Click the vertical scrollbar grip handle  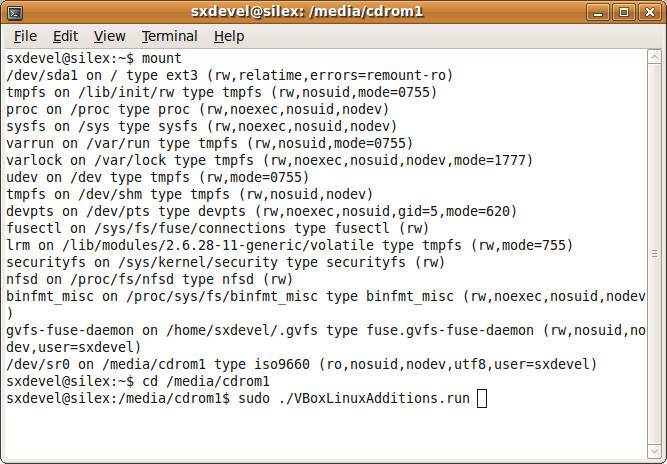654,254
